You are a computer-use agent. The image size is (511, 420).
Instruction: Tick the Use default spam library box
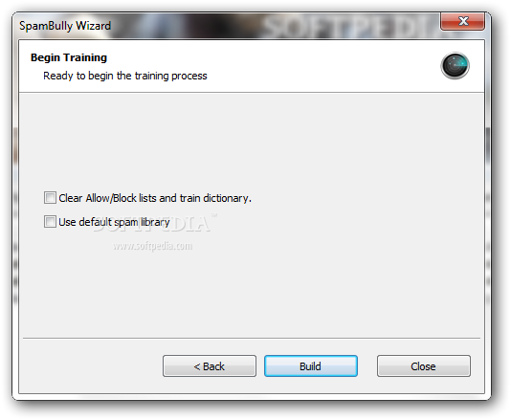click(50, 222)
